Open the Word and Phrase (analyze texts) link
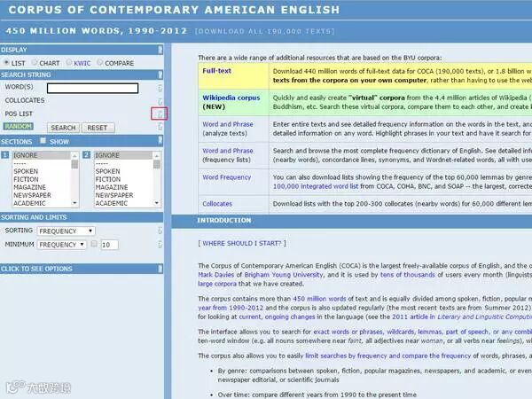 coord(228,124)
